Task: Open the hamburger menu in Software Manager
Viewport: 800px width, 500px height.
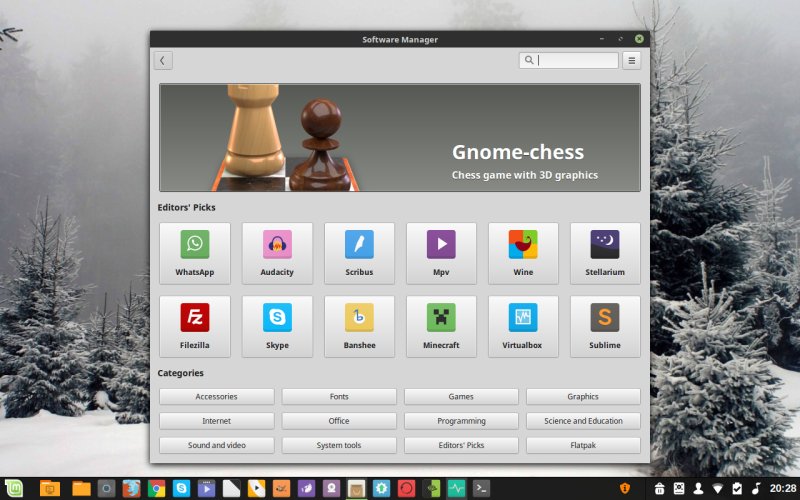Action: [x=632, y=60]
